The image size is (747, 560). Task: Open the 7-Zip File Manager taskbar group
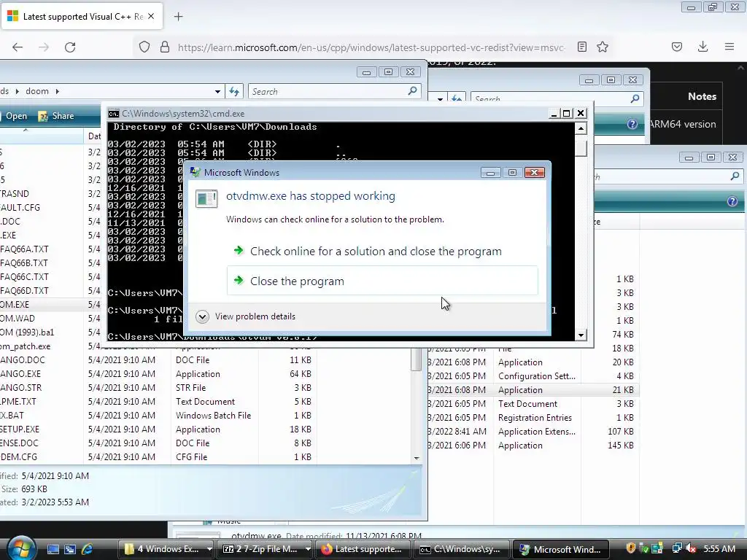click(264, 549)
